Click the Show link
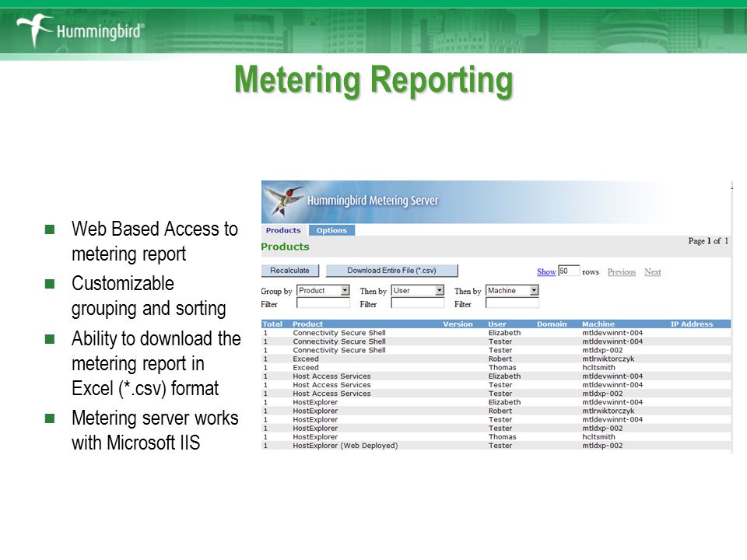This screenshot has height=560, width=747. [546, 271]
